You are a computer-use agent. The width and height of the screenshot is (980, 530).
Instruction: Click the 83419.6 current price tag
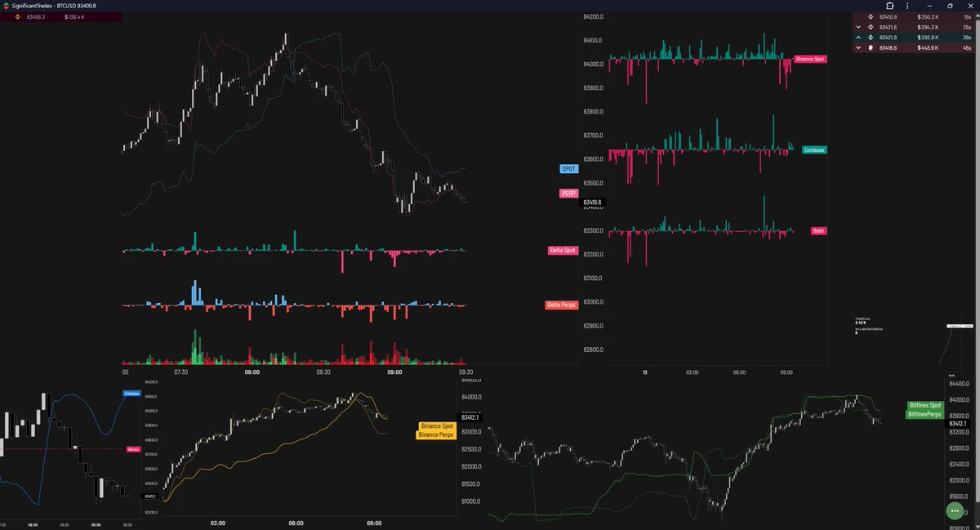pyautogui.click(x=590, y=202)
